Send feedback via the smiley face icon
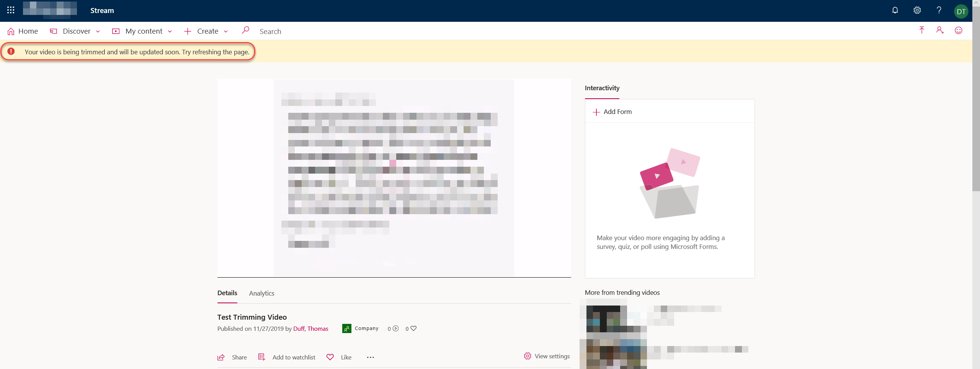This screenshot has width=980, height=369. [958, 31]
